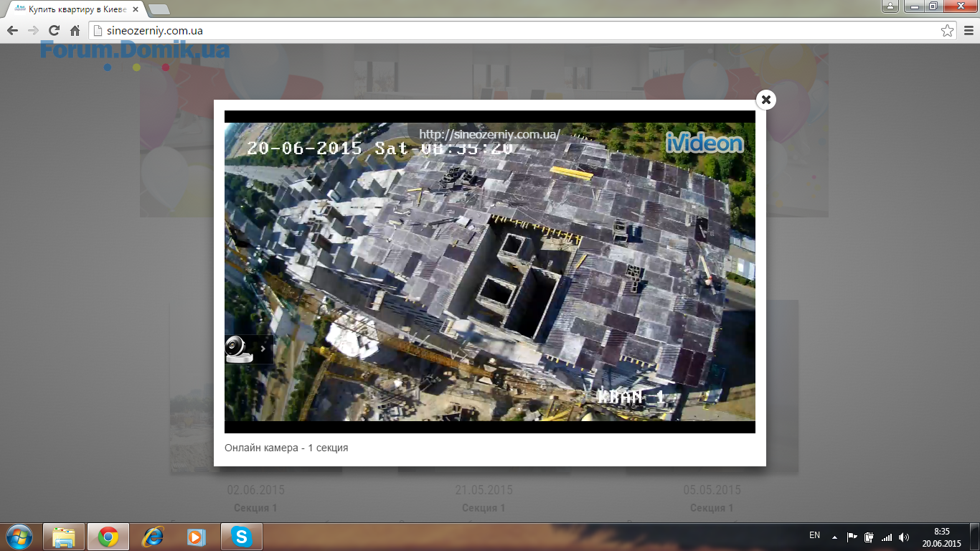980x551 pixels.
Task: Bookmark the page with the star icon
Action: pyautogui.click(x=948, y=31)
